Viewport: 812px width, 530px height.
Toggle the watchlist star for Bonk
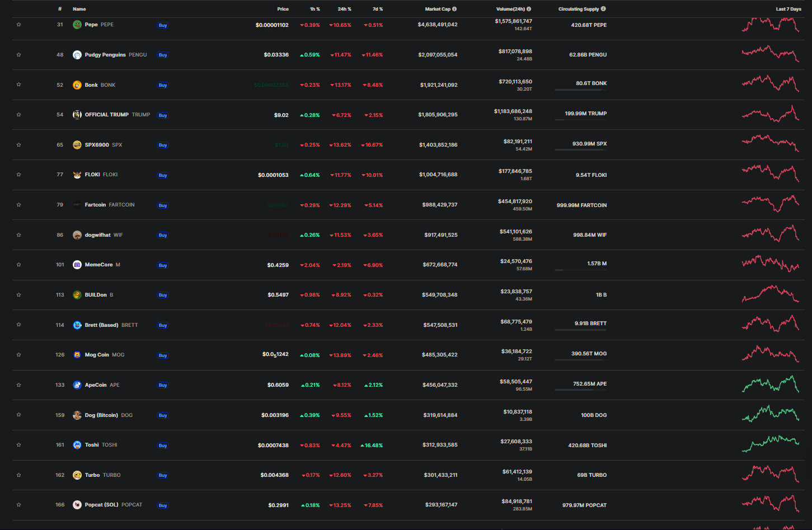[x=18, y=85]
